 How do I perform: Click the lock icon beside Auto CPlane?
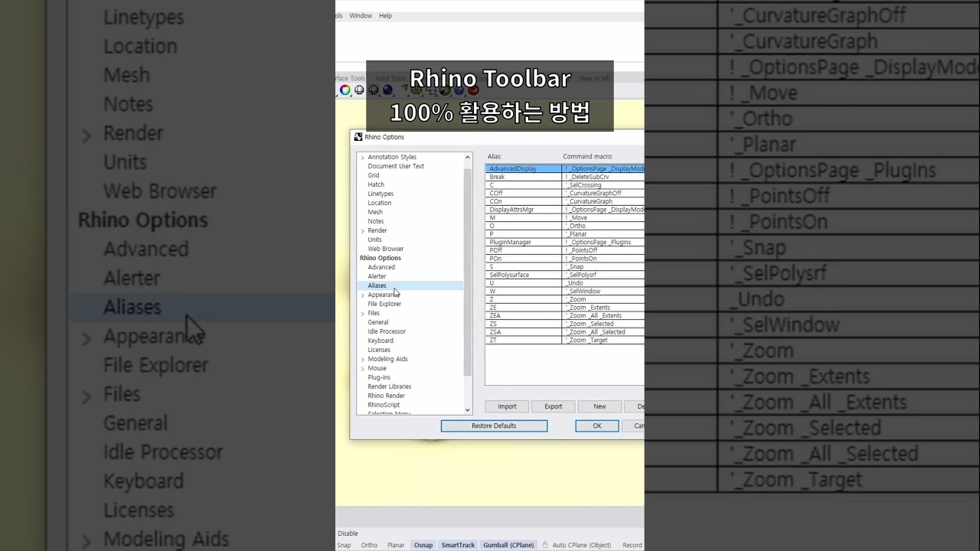click(545, 545)
